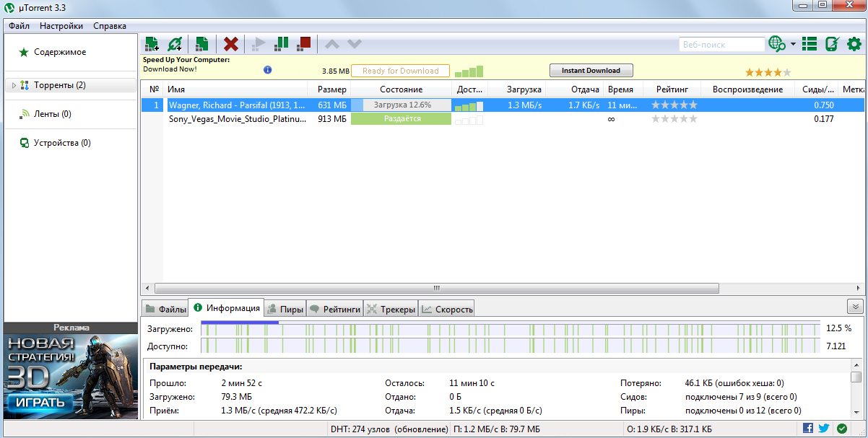Collapse the details pane with double chevron

(855, 307)
